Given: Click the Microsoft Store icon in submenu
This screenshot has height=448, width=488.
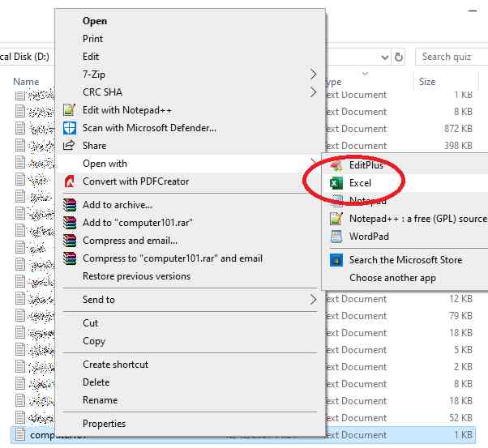Looking at the screenshot, I should click(x=336, y=260).
